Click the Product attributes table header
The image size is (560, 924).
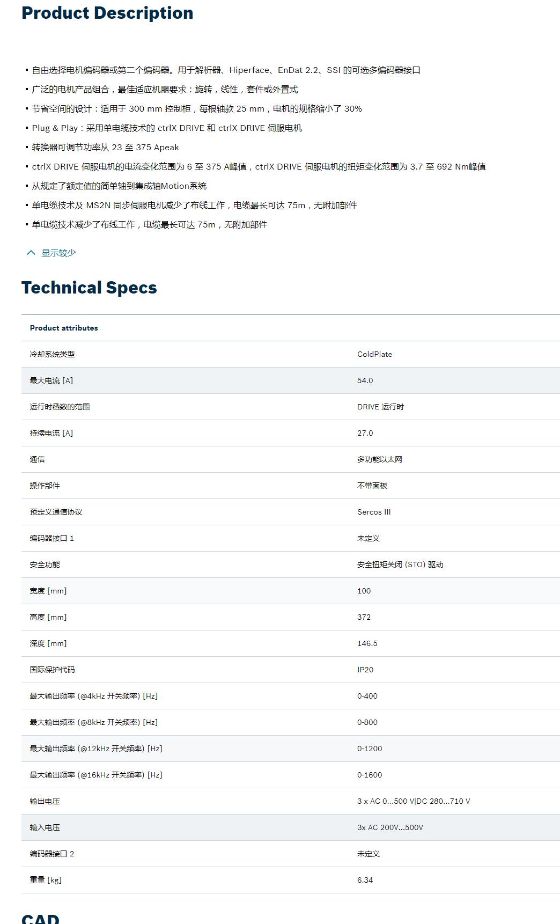tap(64, 328)
